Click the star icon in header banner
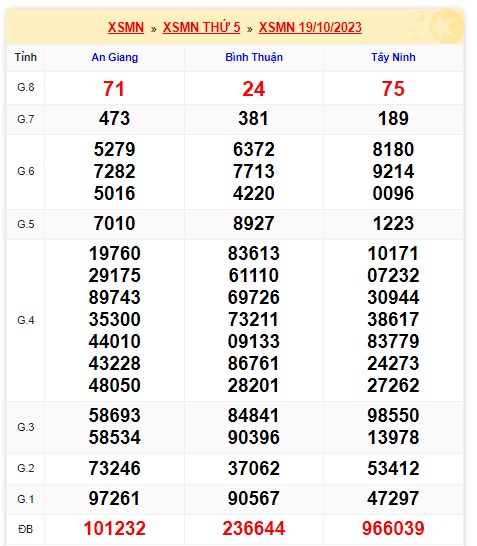Screen dimensions: 477x546 click(x=446, y=26)
